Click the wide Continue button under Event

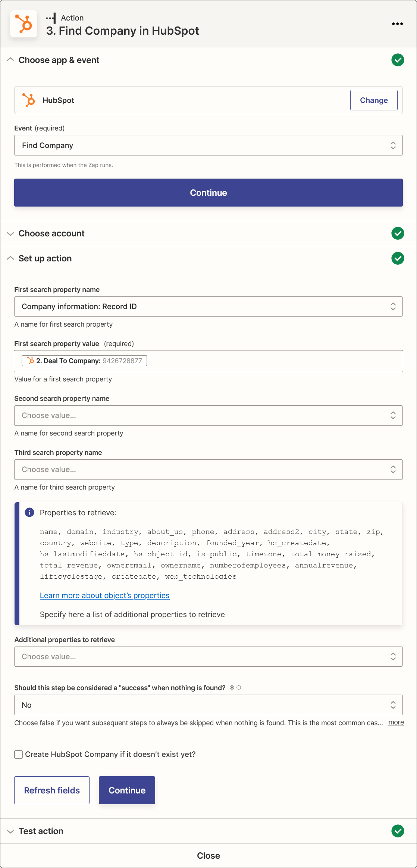coord(208,193)
